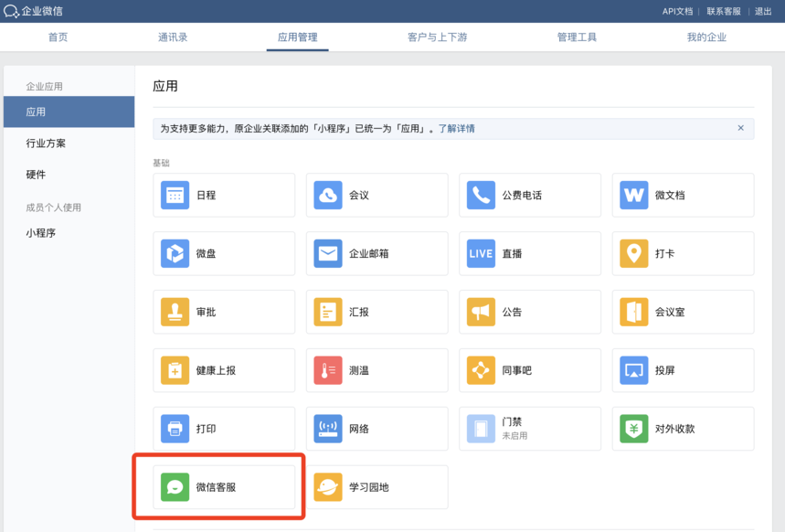
Task: Click the 微文档 label text
Action: tap(670, 196)
